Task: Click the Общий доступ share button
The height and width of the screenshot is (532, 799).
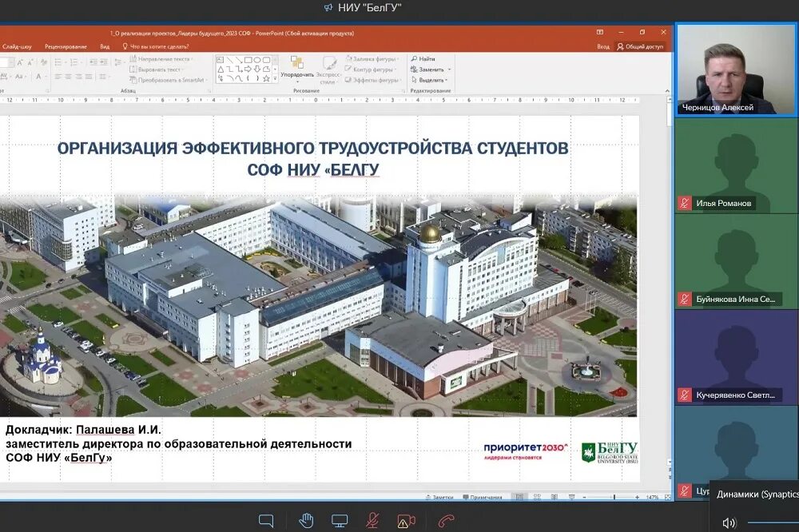Action: click(x=640, y=46)
